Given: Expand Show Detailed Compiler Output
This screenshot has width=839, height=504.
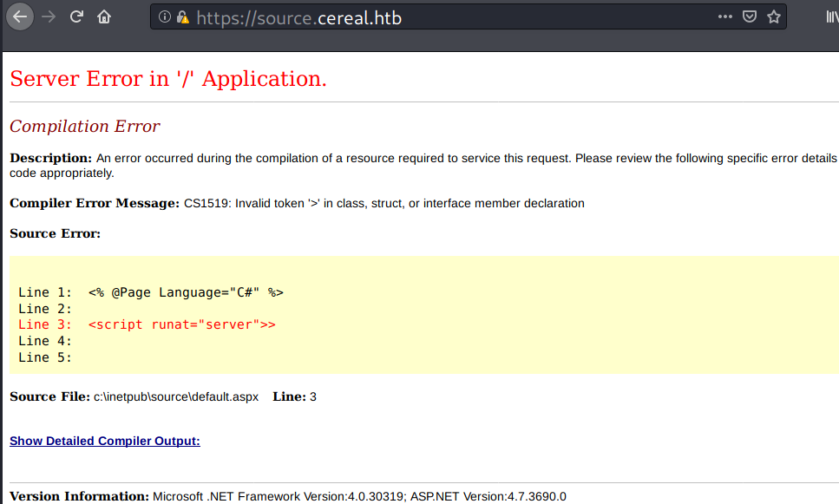Looking at the screenshot, I should tap(105, 441).
